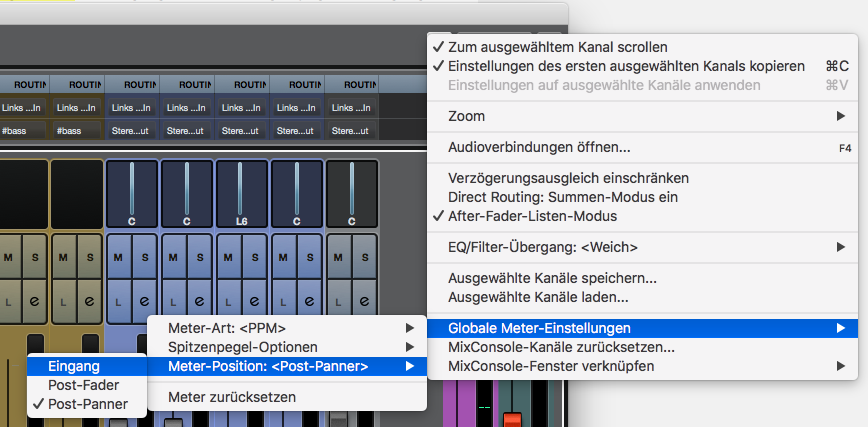Image resolution: width=868 pixels, height=427 pixels.
Task: Toggle After-Fader-Listen-Modus
Action: click(642, 216)
